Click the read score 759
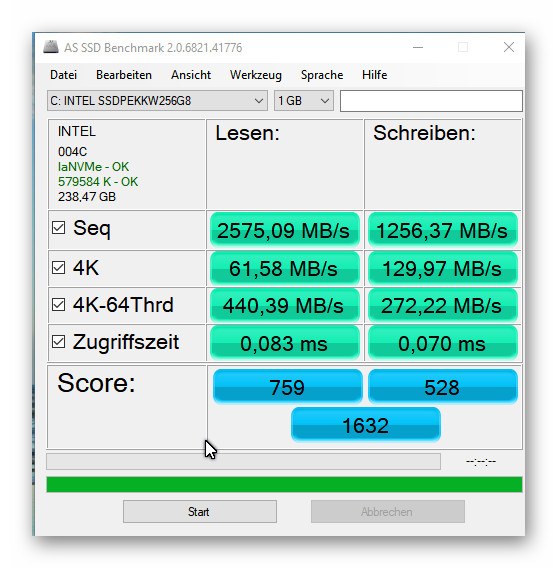The image size is (557, 568). [x=288, y=387]
